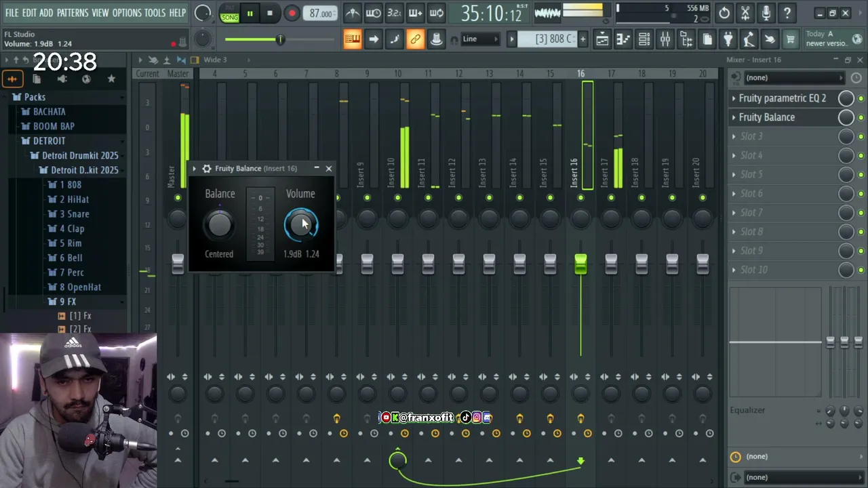Switch playback to SONG mode
This screenshot has height=488, width=868.
pyautogui.click(x=230, y=17)
